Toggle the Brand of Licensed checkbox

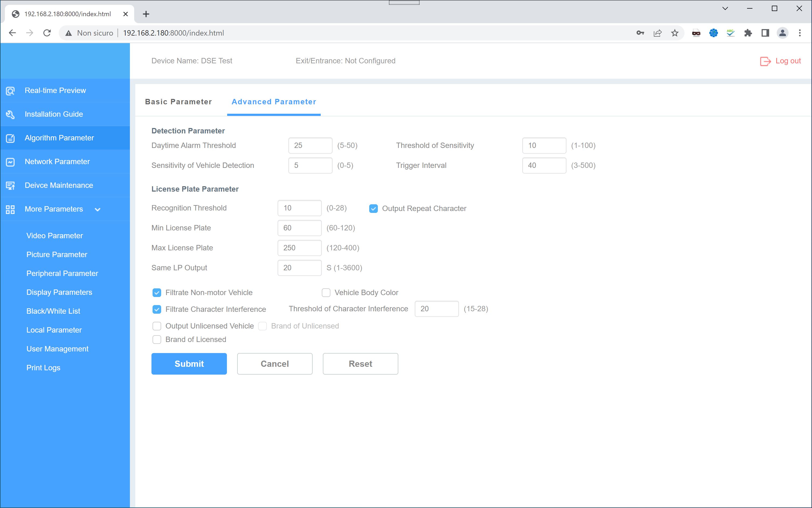pyautogui.click(x=157, y=340)
